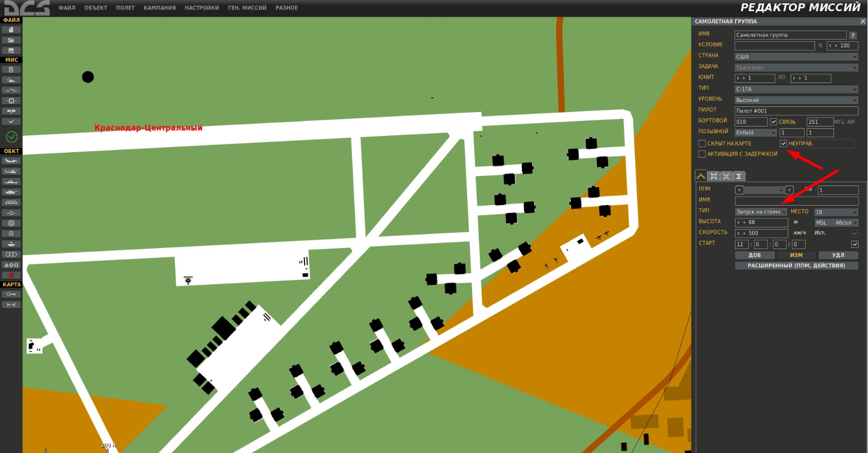Open the СТРАНА dropdown showing США

point(796,57)
